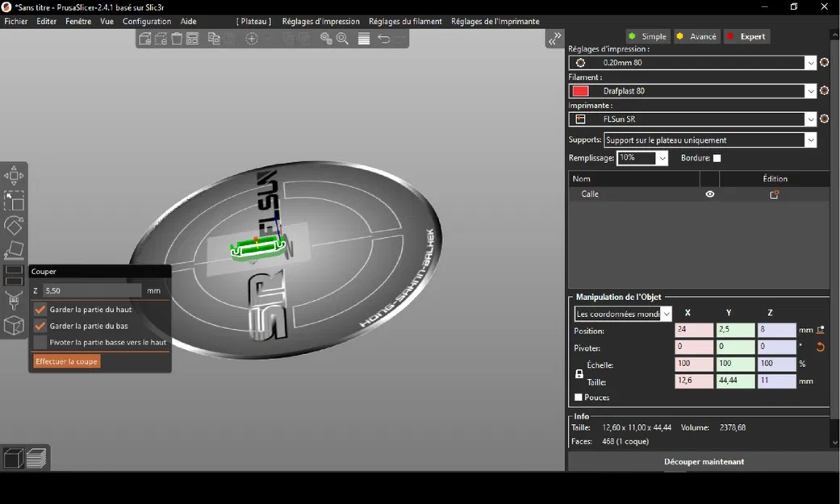Image resolution: width=840 pixels, height=504 pixels.
Task: Click the Seam painting cube icon
Action: (x=14, y=326)
